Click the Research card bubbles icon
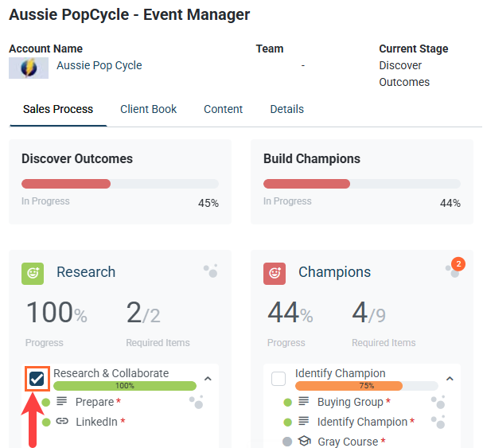 coord(210,271)
